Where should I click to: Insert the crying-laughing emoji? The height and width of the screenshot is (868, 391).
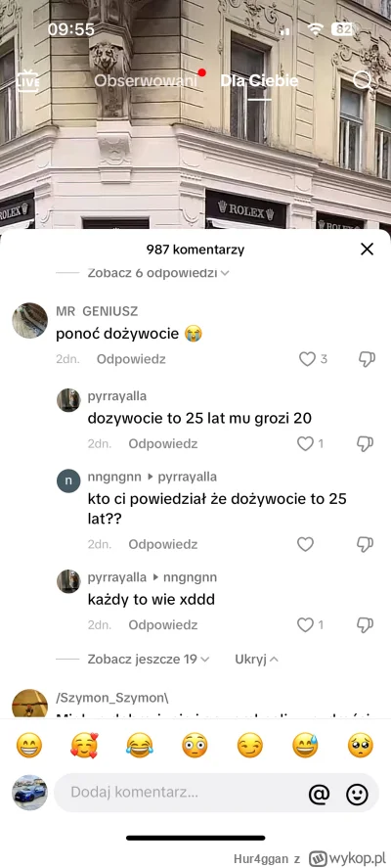point(139,746)
